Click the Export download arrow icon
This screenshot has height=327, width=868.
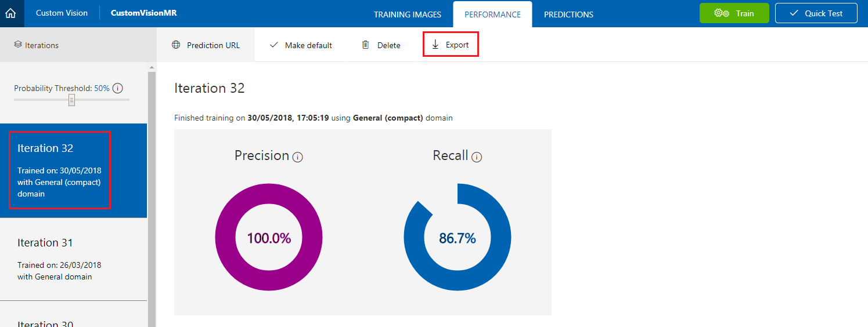(435, 45)
